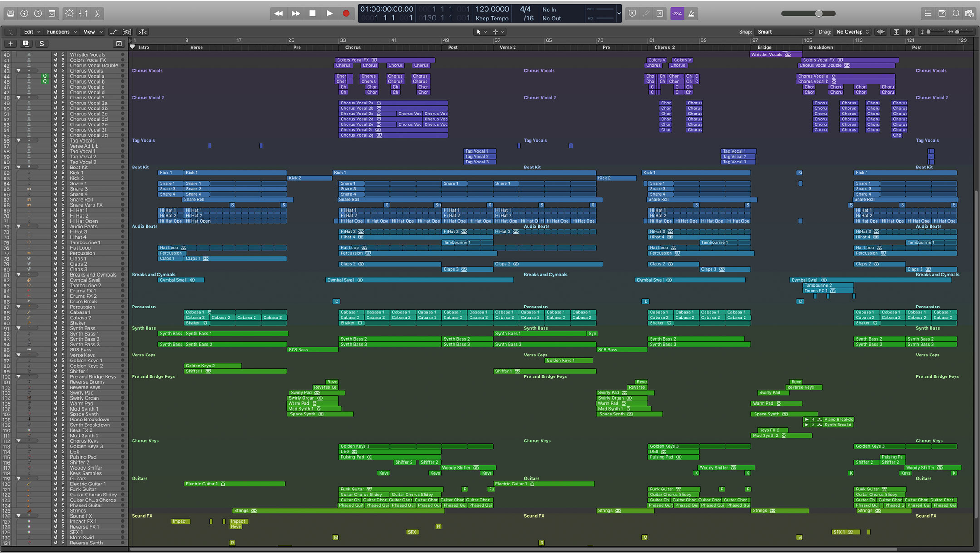Screen dimensions: 980x554
Task: Open the Edit menu
Action: (32, 32)
